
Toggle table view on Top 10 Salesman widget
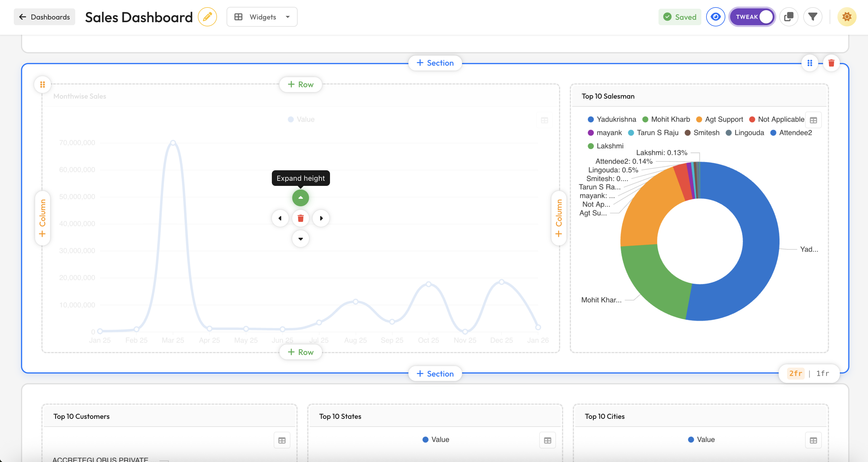814,120
